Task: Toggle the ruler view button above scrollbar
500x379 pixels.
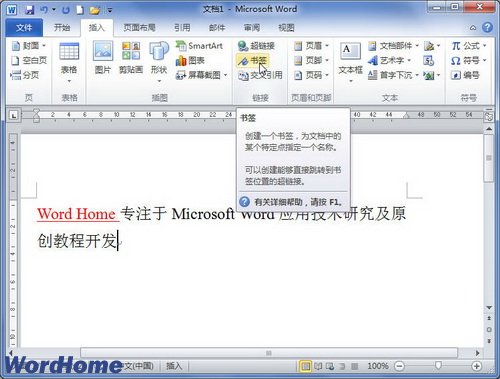Action: click(489, 116)
